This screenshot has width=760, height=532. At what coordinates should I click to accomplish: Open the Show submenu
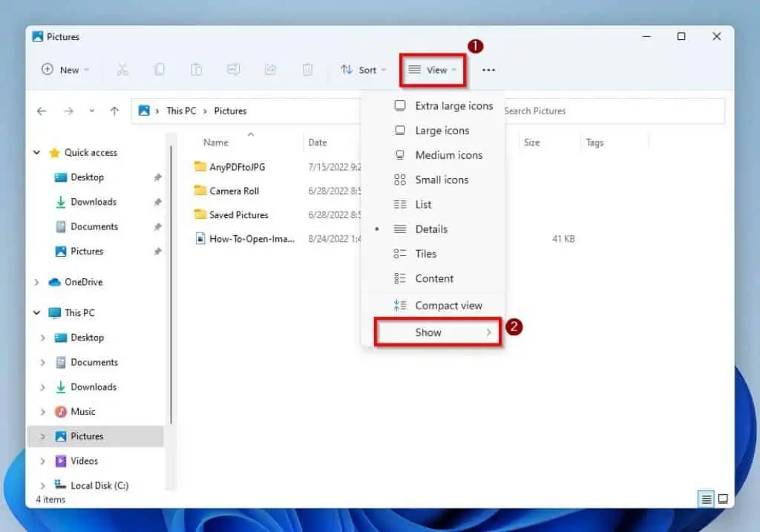(x=438, y=332)
